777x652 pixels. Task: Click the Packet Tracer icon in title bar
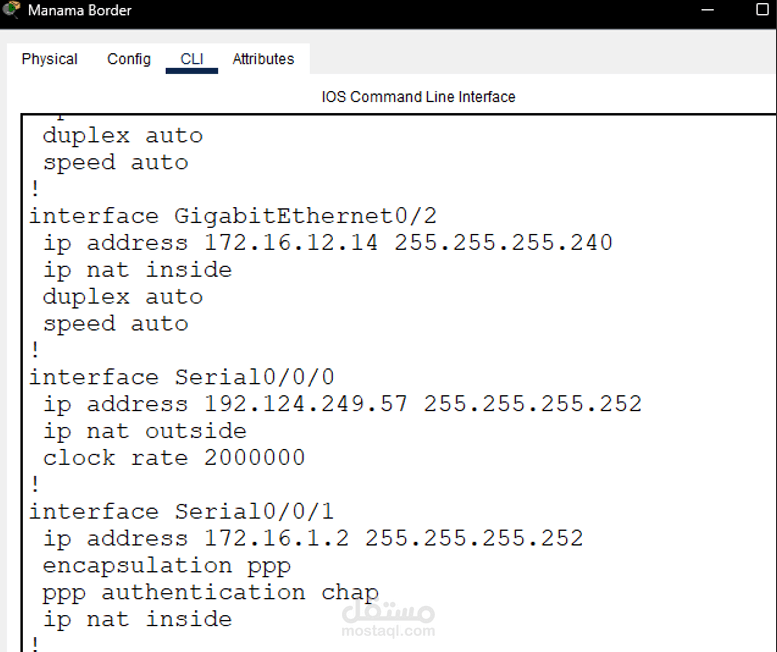[x=11, y=9]
